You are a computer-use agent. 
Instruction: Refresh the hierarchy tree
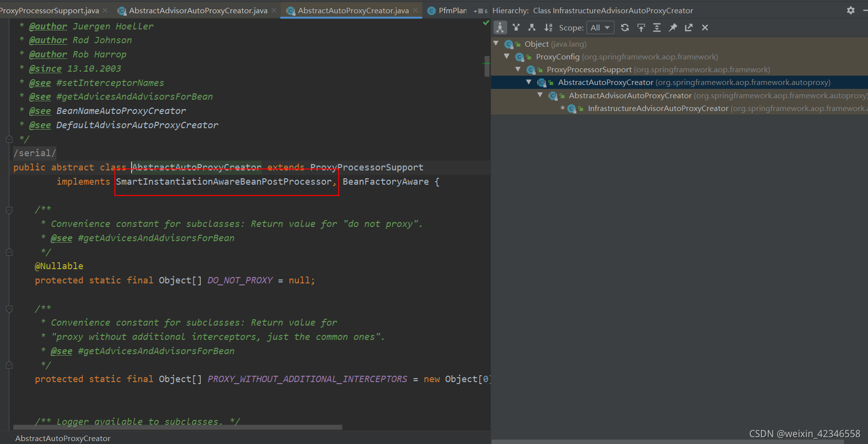click(625, 28)
